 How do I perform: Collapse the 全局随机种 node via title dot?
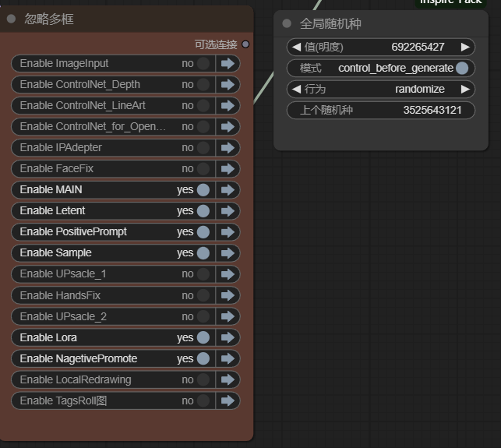(x=288, y=23)
